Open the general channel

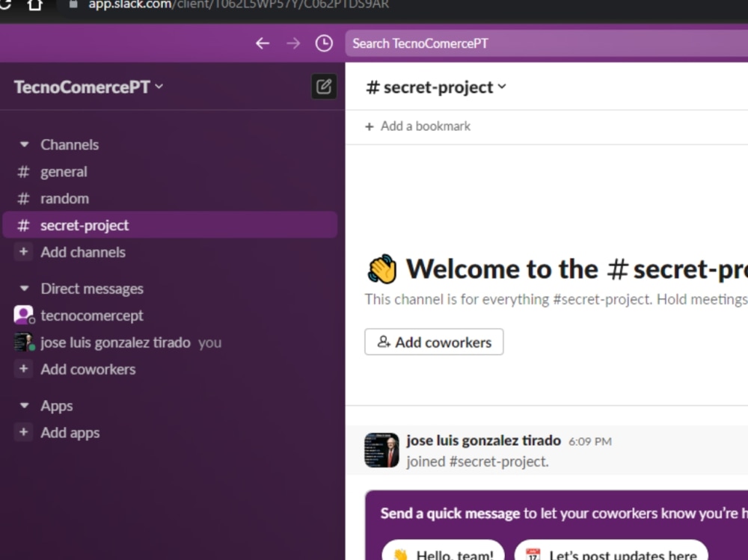coord(170,172)
